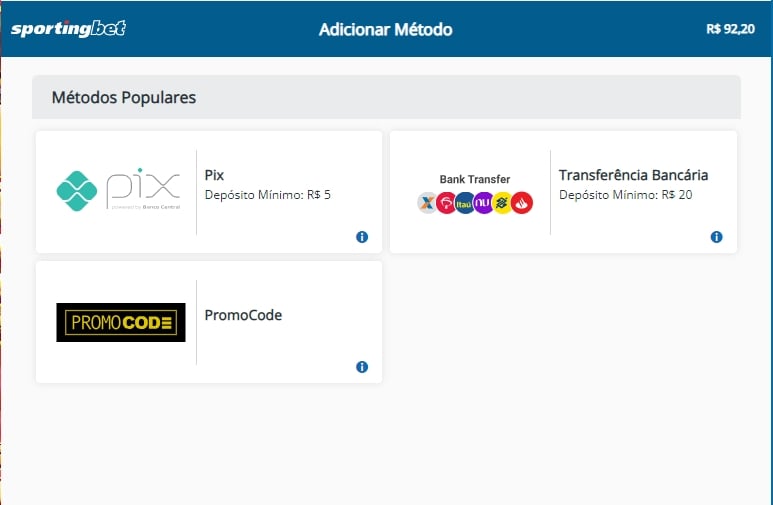Click the Métodos Populares section header
Viewport: 773px width, 505px height.
124,98
